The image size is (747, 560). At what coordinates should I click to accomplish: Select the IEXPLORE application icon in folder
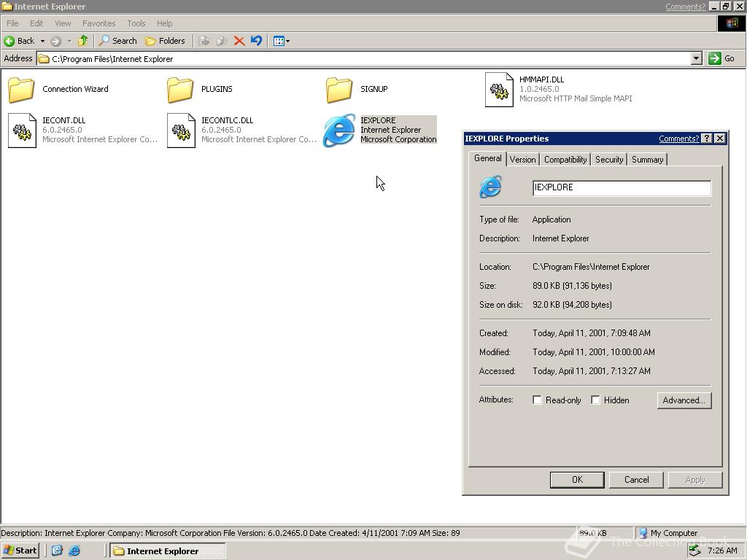(x=339, y=130)
